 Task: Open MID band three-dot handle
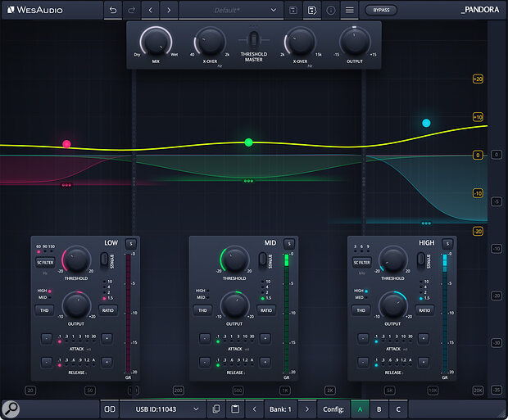click(x=248, y=181)
